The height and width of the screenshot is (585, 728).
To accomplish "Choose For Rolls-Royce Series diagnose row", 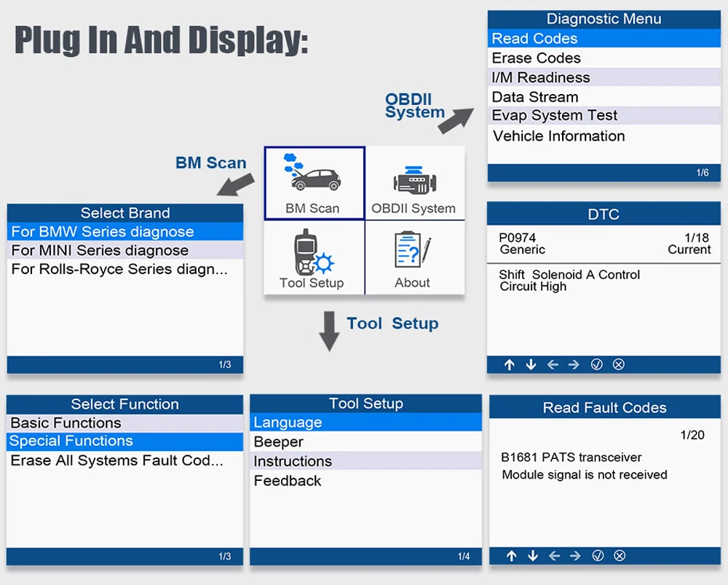I will [x=125, y=269].
